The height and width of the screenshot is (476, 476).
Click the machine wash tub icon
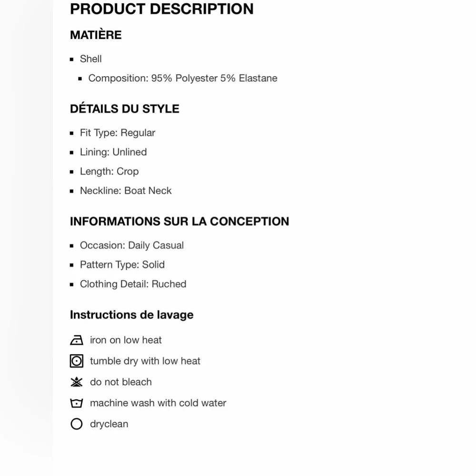tap(76, 403)
